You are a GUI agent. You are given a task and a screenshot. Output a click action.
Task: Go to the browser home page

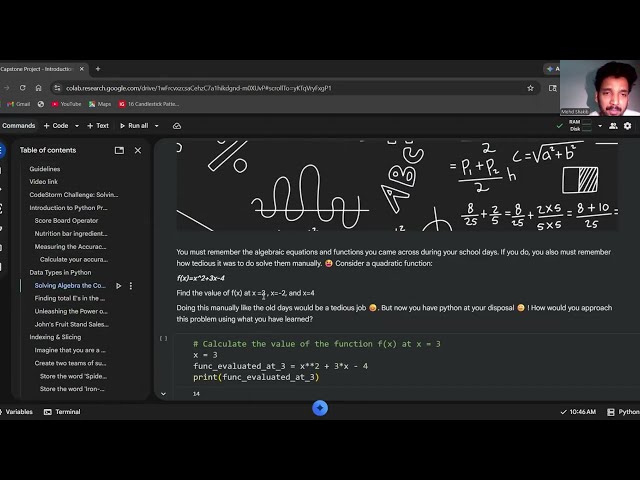point(38,88)
